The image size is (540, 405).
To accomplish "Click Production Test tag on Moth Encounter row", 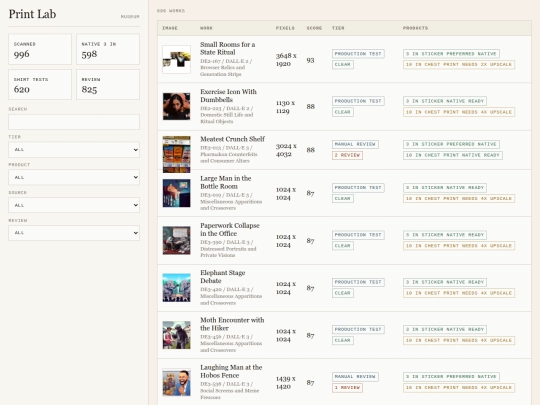I will click(358, 330).
